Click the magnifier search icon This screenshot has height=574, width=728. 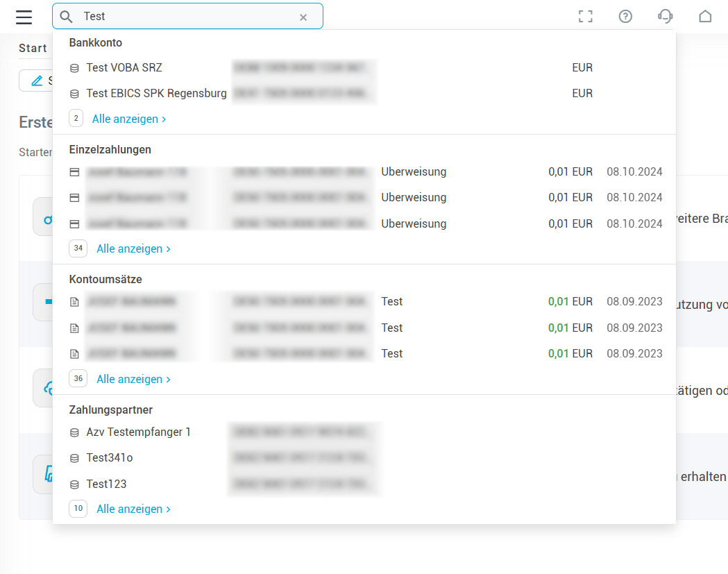pyautogui.click(x=67, y=17)
